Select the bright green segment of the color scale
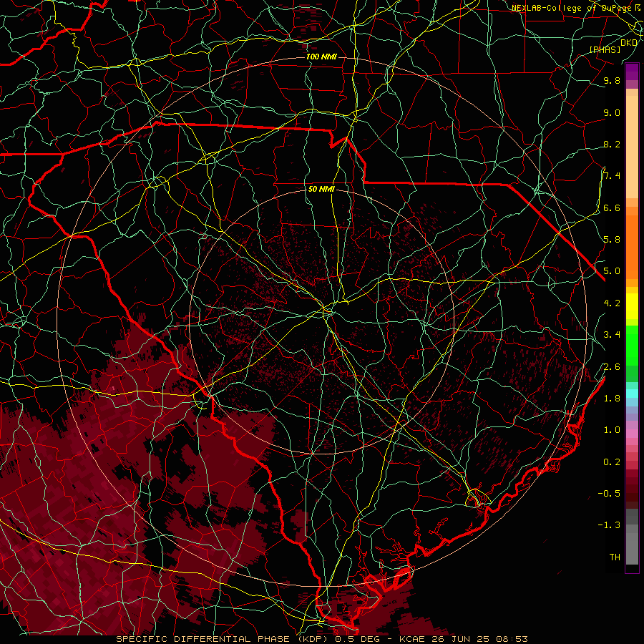The height and width of the screenshot is (644, 644). pyautogui.click(x=632, y=346)
